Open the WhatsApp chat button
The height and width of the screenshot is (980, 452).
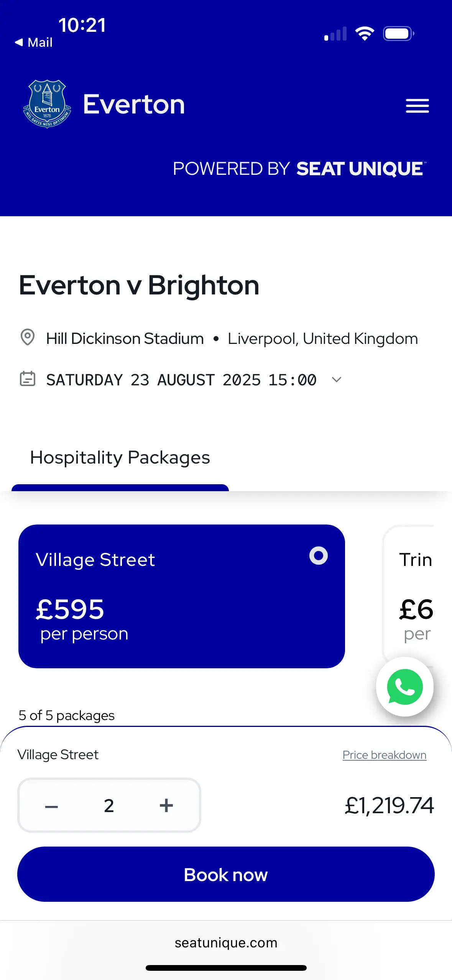[405, 687]
